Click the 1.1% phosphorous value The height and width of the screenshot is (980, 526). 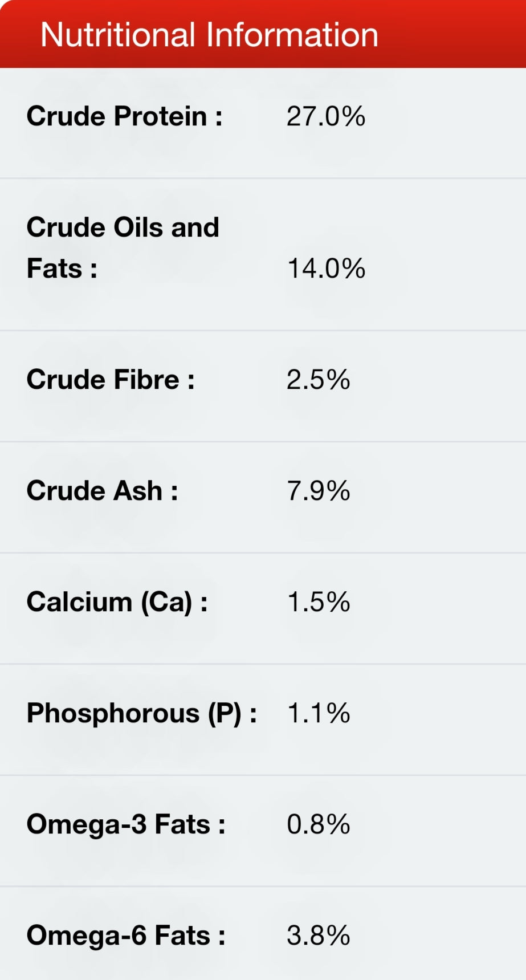[x=318, y=713]
